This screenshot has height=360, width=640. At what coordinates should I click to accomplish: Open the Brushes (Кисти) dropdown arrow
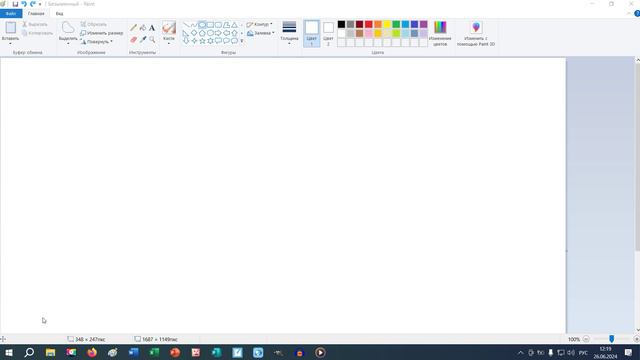tap(169, 44)
